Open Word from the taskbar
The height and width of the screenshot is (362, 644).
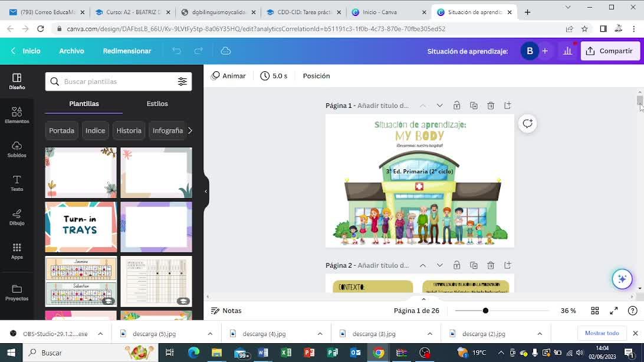point(263,353)
